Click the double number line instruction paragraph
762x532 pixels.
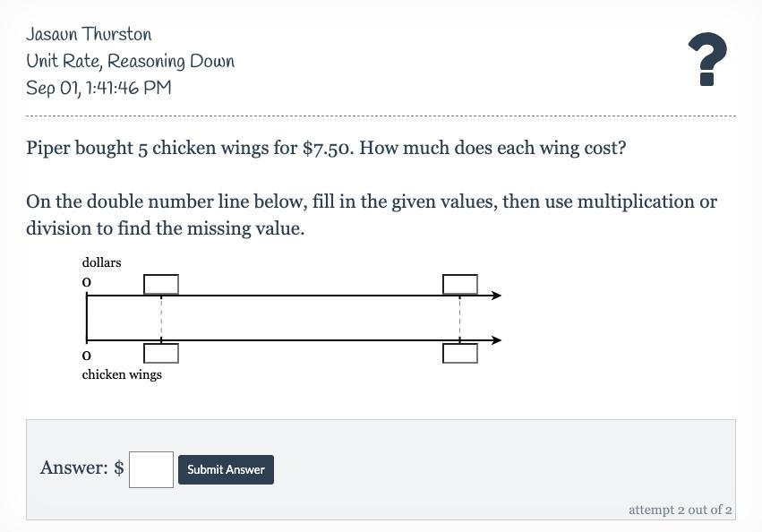tap(371, 215)
